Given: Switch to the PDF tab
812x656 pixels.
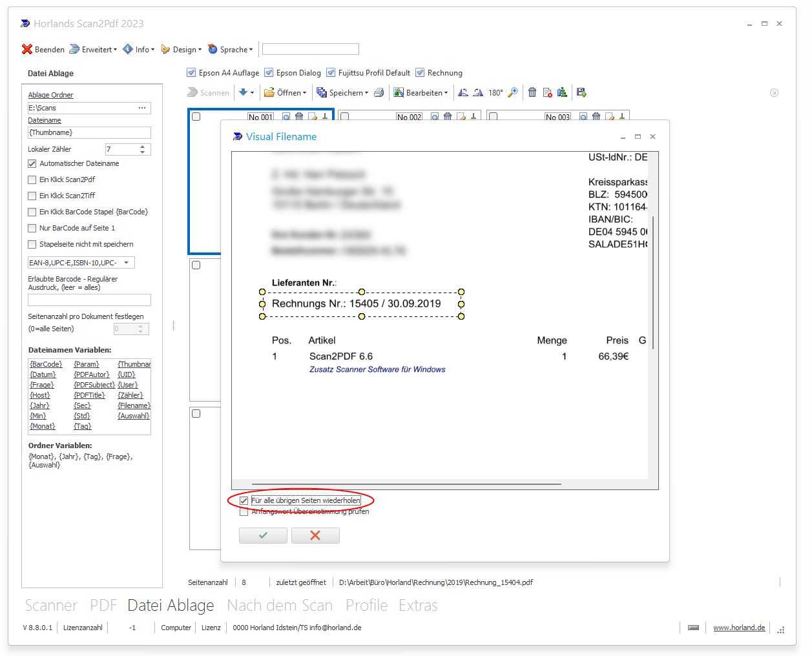Looking at the screenshot, I should [103, 605].
